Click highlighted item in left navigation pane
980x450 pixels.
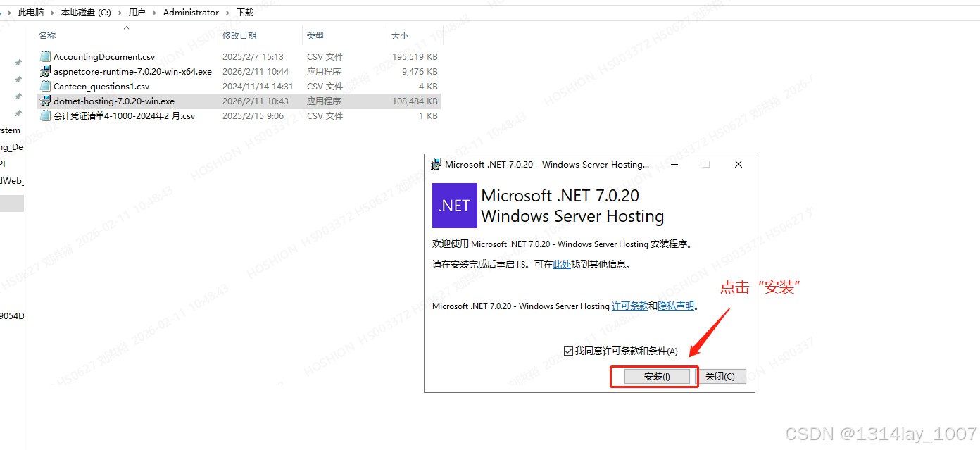pyautogui.click(x=12, y=204)
